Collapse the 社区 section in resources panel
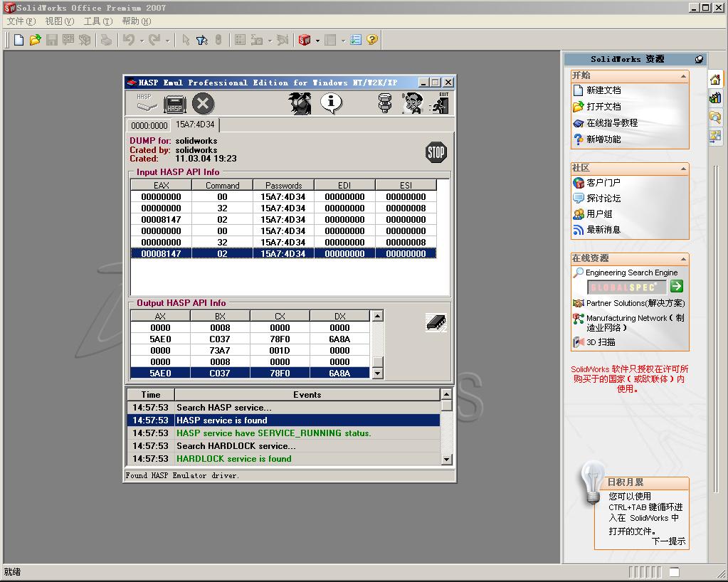The width and height of the screenshot is (728, 582). click(x=683, y=169)
